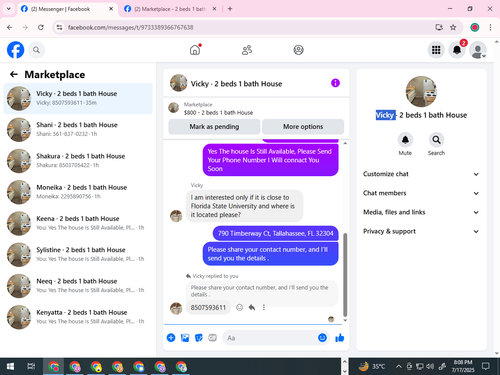Open the Friends icon in the top bar
Image resolution: width=500 pixels, height=375 pixels.
pyautogui.click(x=247, y=50)
